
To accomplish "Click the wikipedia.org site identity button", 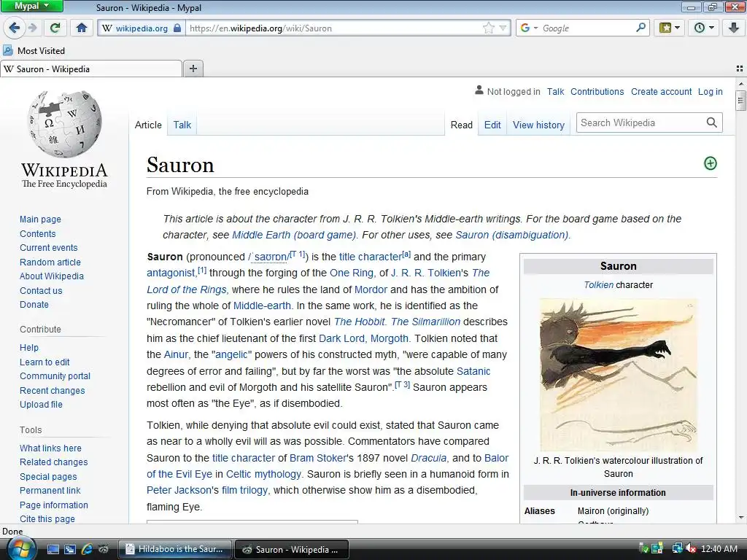I will tap(141, 28).
